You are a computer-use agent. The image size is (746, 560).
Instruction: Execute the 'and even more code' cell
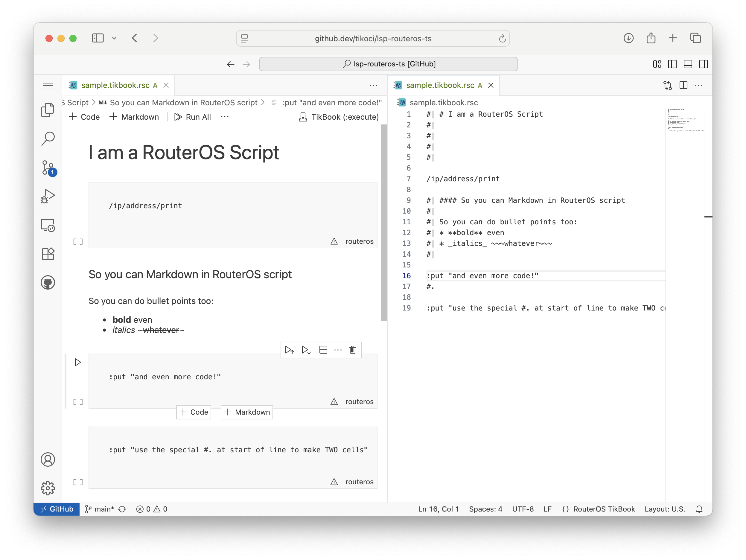pyautogui.click(x=77, y=362)
